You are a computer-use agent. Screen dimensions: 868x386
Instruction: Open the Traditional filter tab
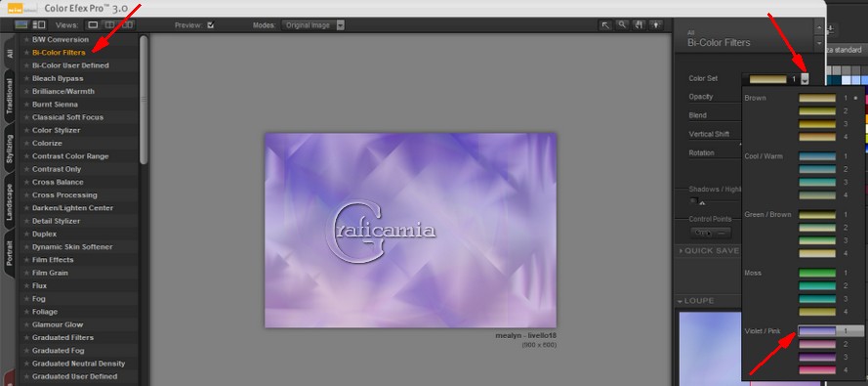tap(10, 96)
